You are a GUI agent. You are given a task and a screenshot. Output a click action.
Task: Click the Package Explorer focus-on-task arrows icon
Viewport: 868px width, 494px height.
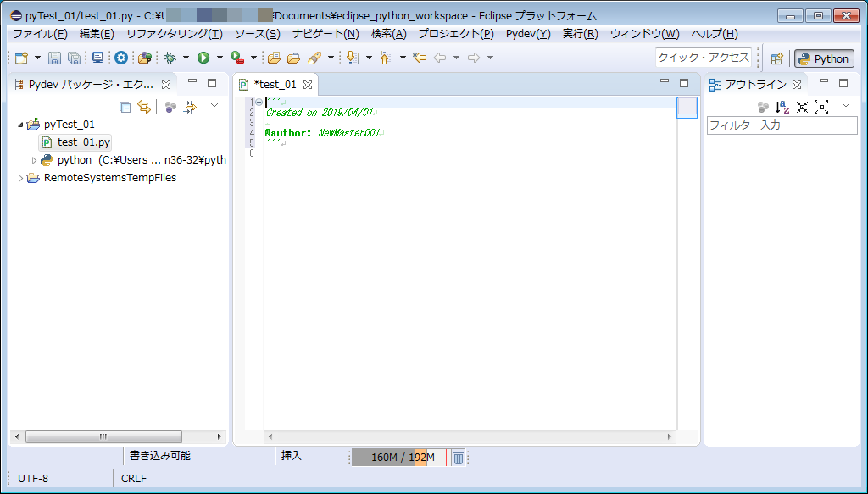[x=189, y=107]
